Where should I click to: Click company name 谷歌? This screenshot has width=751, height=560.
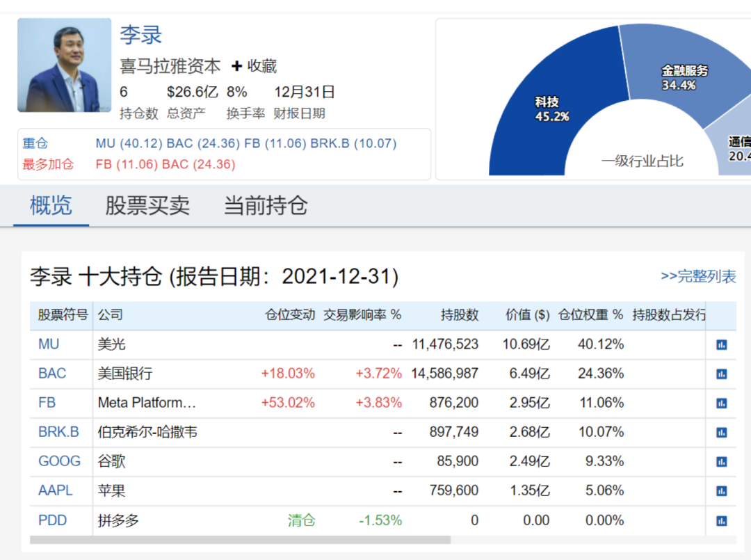[111, 461]
